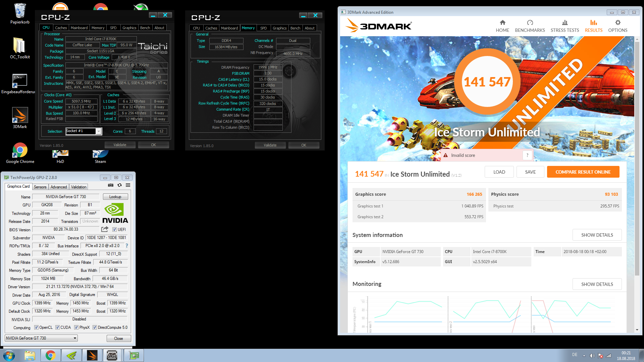Click the Core Speed value 5097.5 MHz
This screenshot has width=644, height=362.
[81, 101]
